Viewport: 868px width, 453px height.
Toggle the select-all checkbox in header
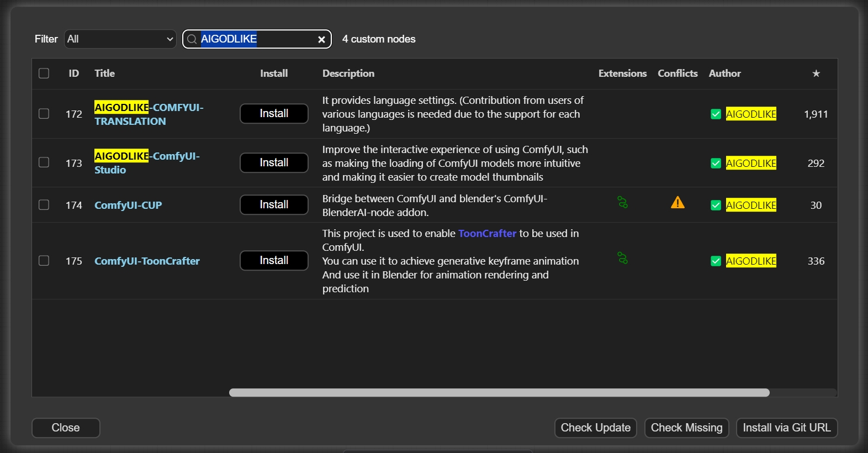pos(44,73)
